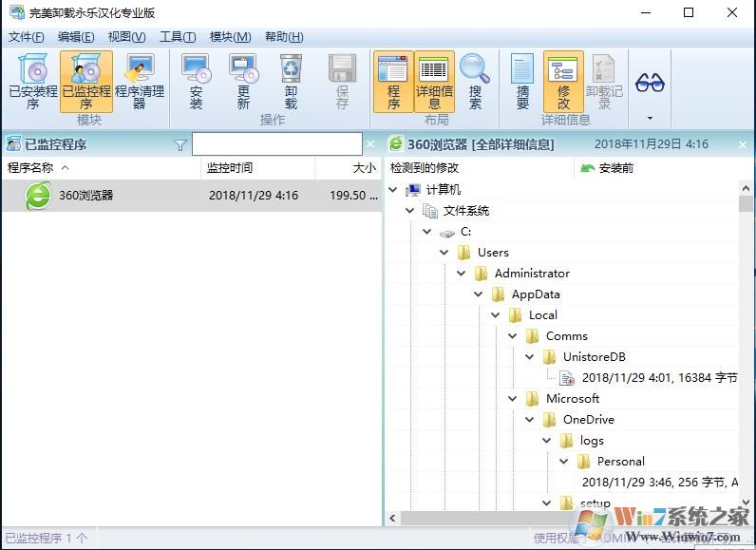Collapse the C: drive node

(426, 232)
